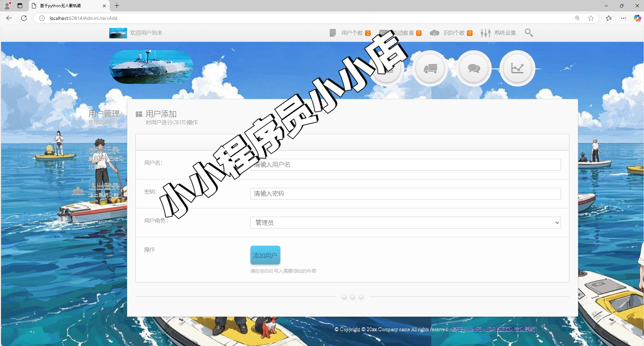Click the 用户添加 panel grid icon
The height and width of the screenshot is (346, 644).
click(x=139, y=114)
